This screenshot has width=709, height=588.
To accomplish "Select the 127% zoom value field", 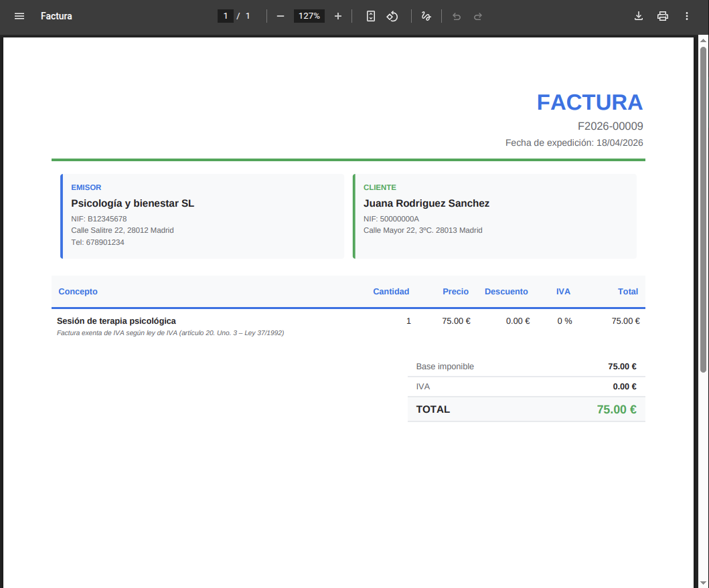I will (309, 15).
